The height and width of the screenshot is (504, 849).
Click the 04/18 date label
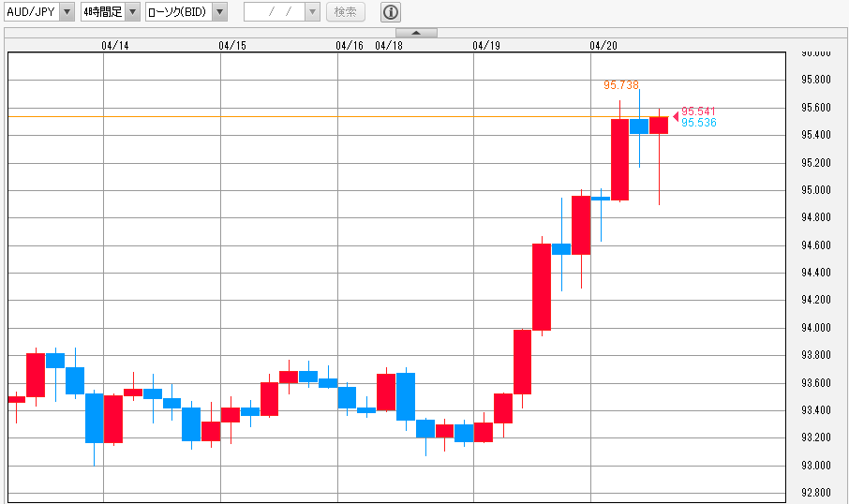click(x=389, y=46)
